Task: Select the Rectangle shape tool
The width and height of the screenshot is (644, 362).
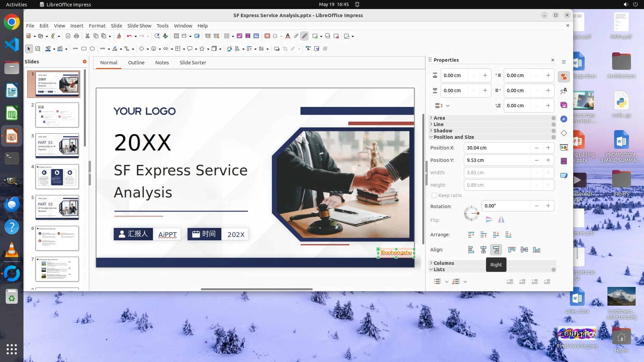Action: click(84, 49)
